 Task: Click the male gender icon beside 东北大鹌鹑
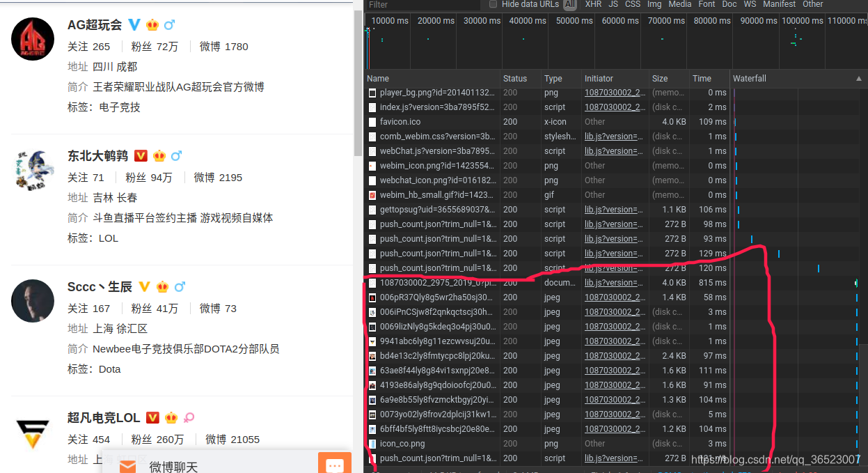176,155
